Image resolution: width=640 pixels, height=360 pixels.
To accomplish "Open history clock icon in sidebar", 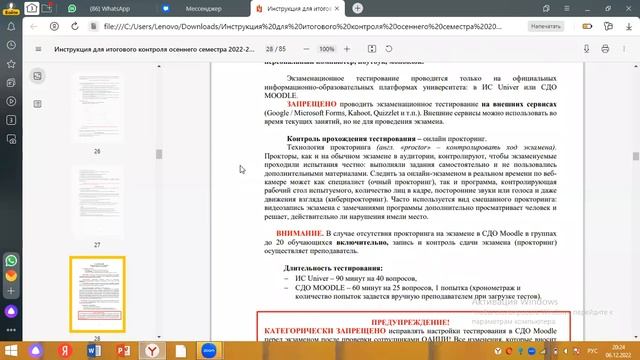I will tap(11, 45).
